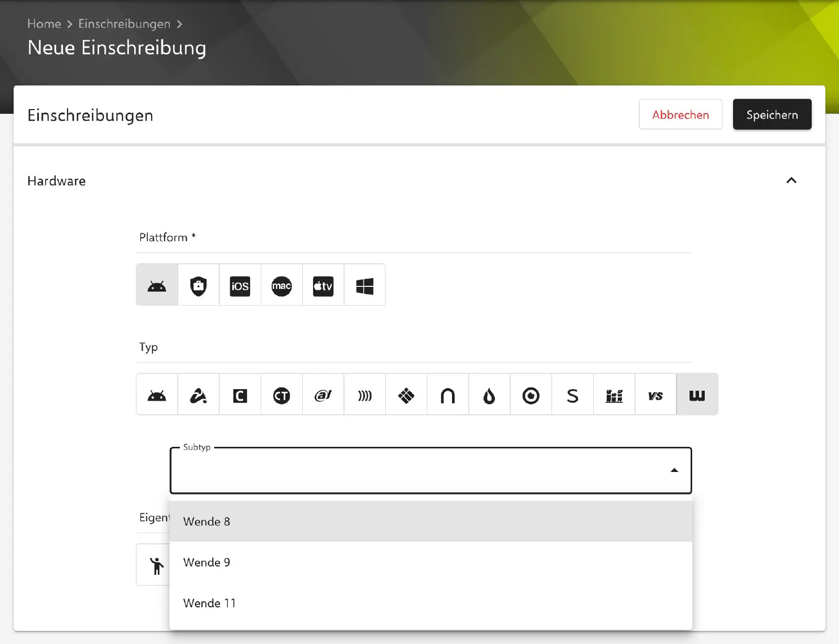Select the Android platform icon
Viewport: 839px width, 644px height.
pyautogui.click(x=157, y=285)
